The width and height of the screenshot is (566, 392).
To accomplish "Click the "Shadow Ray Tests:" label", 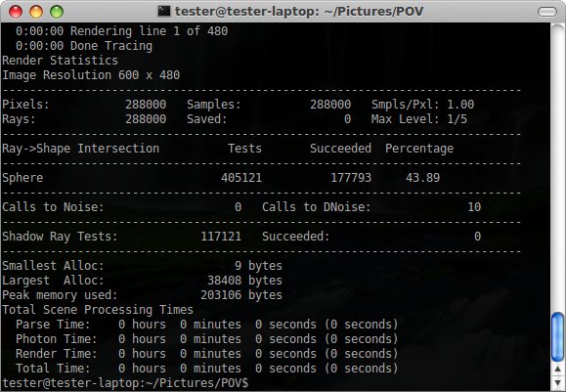I will coord(60,237).
